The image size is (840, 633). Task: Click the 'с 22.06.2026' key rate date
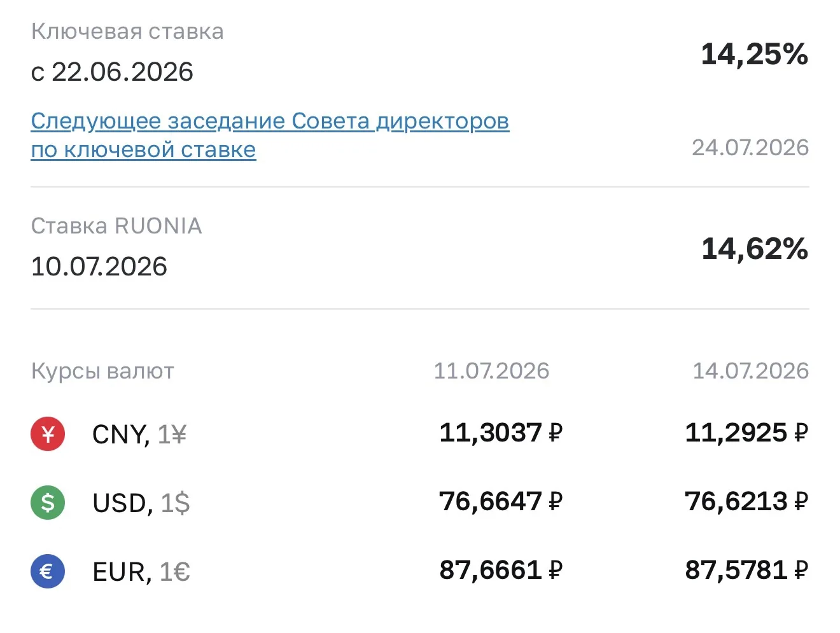[112, 72]
